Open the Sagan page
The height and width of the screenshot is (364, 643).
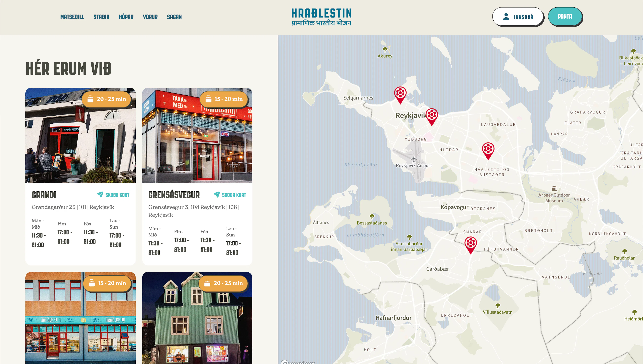pyautogui.click(x=174, y=17)
